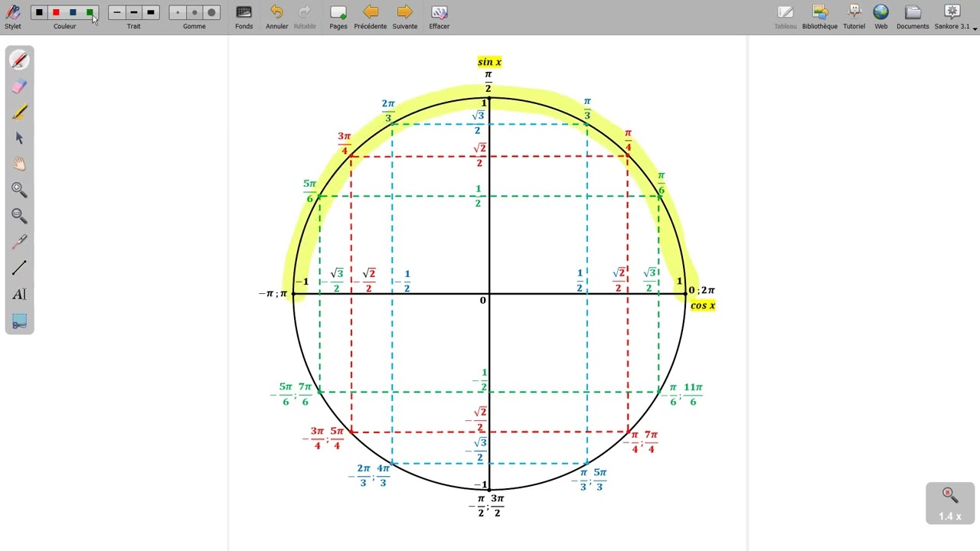
Task: Open the Pages view
Action: [x=338, y=17]
